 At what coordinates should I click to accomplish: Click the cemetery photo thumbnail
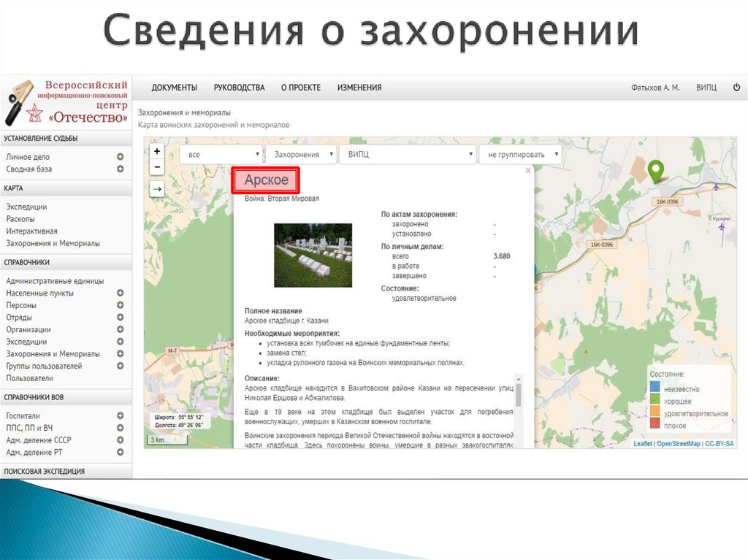[x=313, y=255]
